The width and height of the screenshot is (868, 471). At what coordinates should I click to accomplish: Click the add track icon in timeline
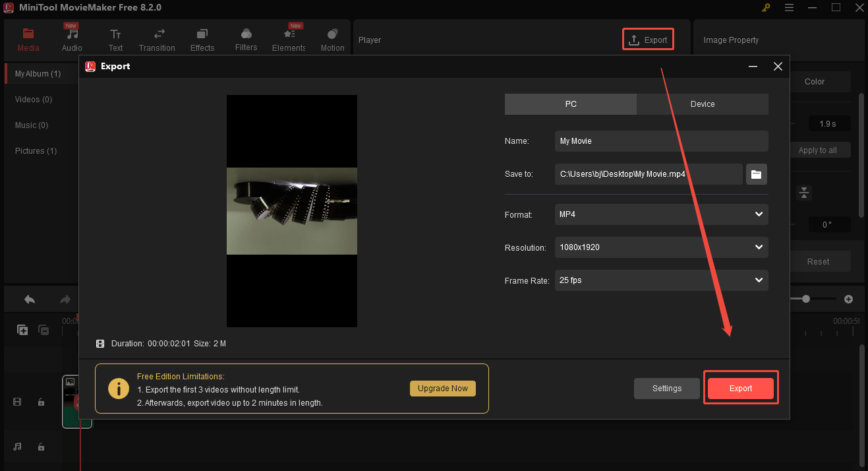[22, 330]
